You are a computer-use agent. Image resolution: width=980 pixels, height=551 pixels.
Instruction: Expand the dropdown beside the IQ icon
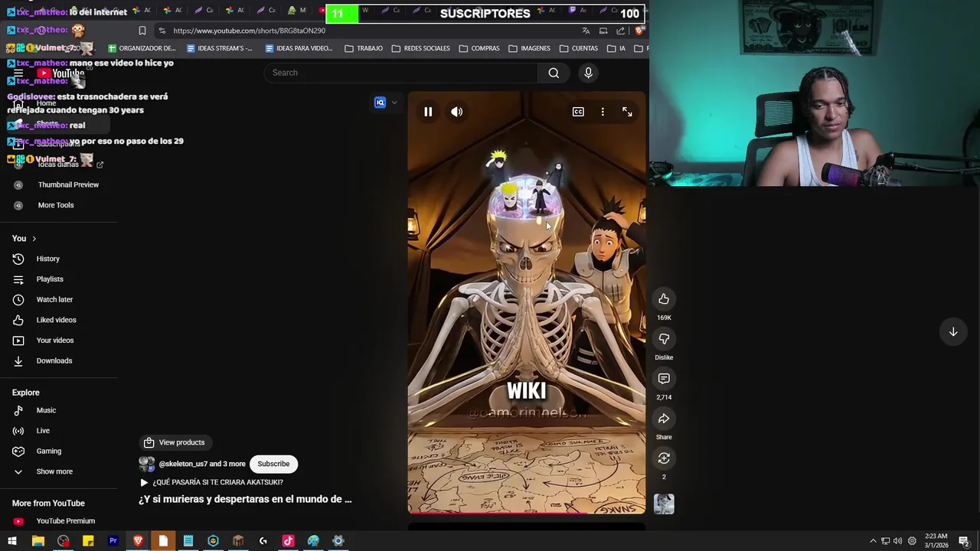click(x=394, y=103)
